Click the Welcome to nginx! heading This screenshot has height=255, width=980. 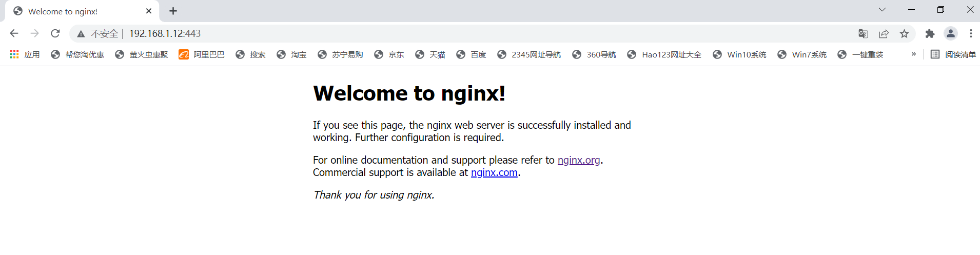[409, 93]
